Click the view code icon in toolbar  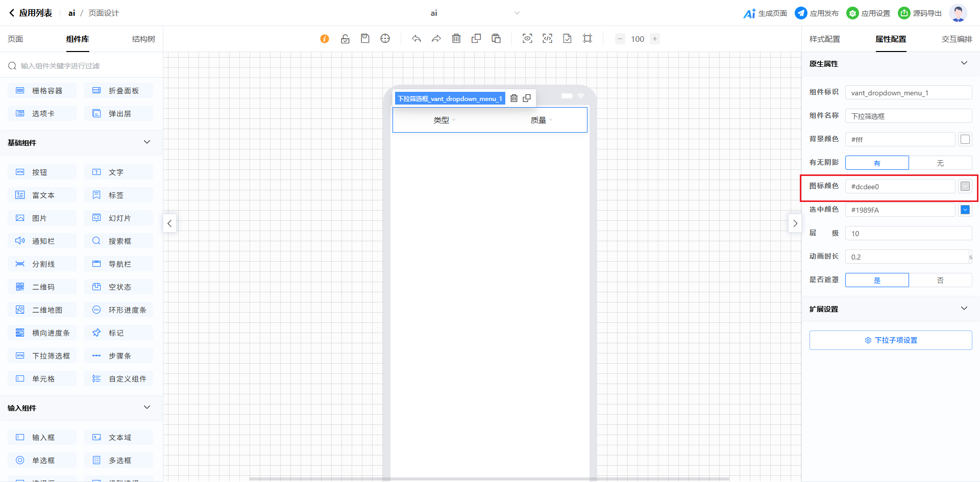[547, 39]
